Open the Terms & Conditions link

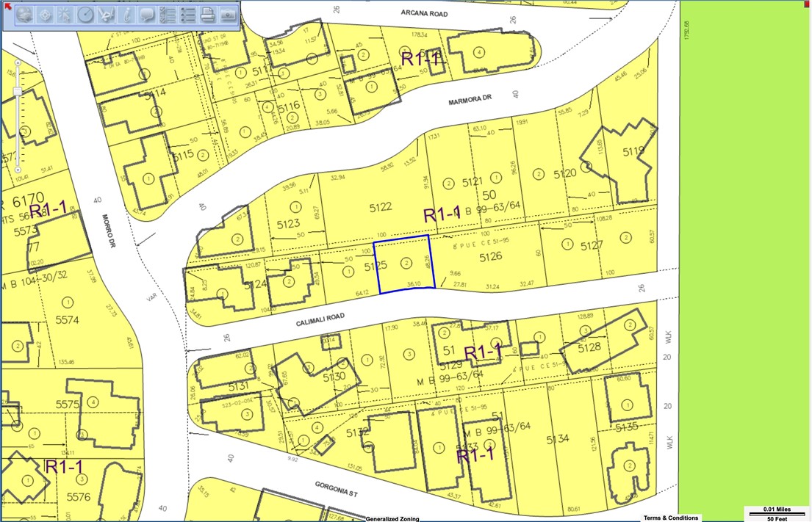670,518
